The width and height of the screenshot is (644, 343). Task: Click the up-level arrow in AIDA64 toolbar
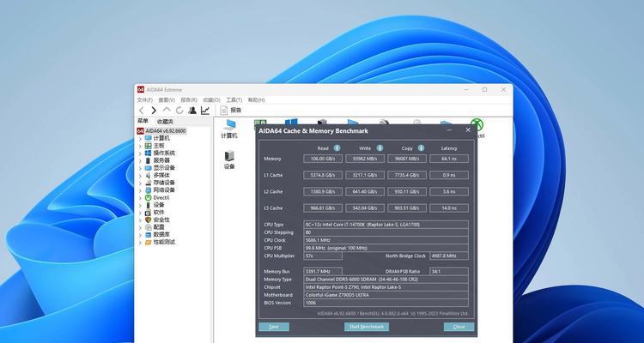(167, 110)
